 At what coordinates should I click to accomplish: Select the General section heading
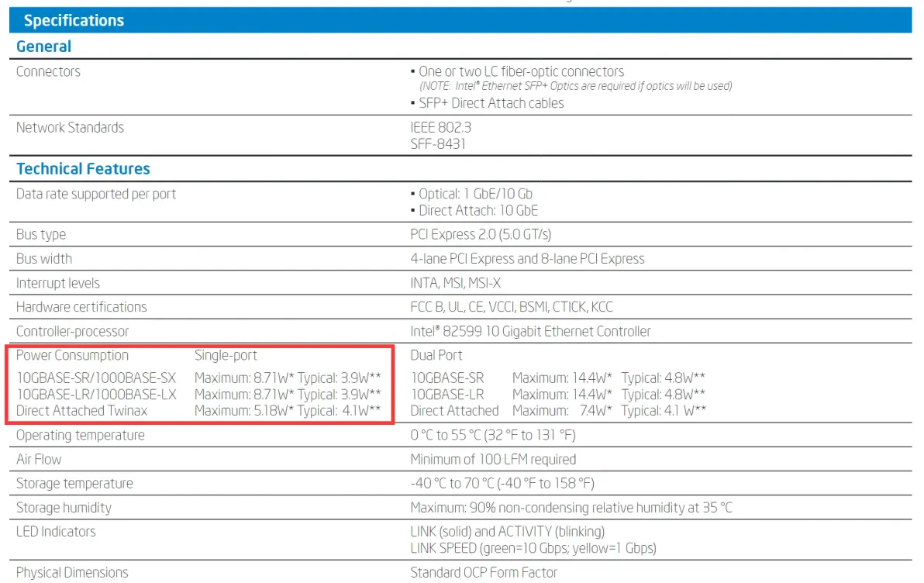44,47
